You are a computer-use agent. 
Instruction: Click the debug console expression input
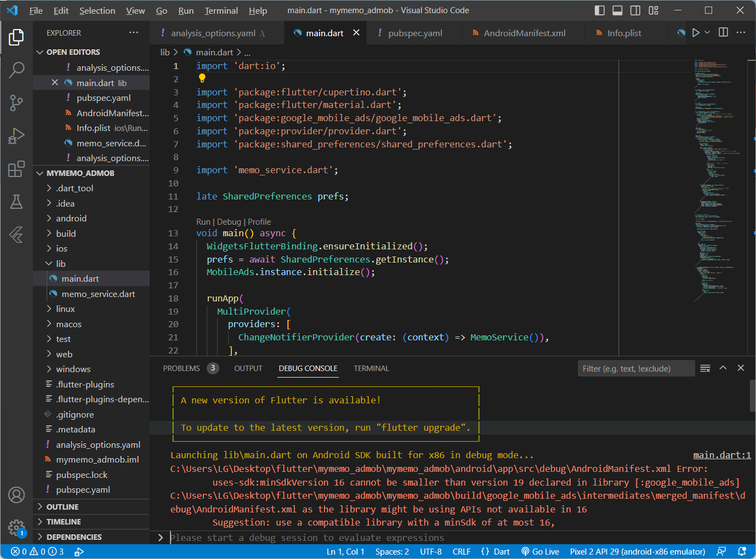click(x=459, y=538)
